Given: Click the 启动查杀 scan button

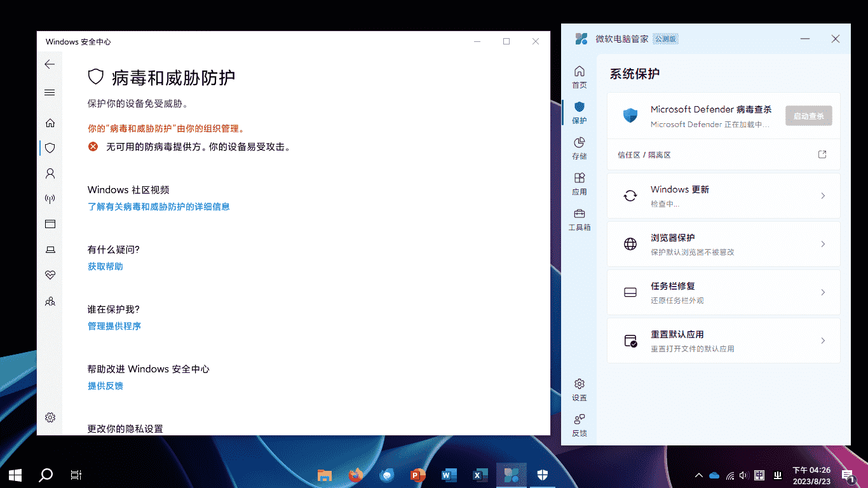Looking at the screenshot, I should 808,116.
